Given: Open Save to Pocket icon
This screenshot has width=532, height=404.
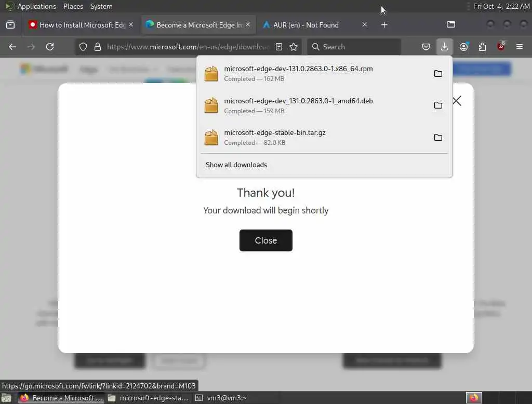Looking at the screenshot, I should click(426, 47).
